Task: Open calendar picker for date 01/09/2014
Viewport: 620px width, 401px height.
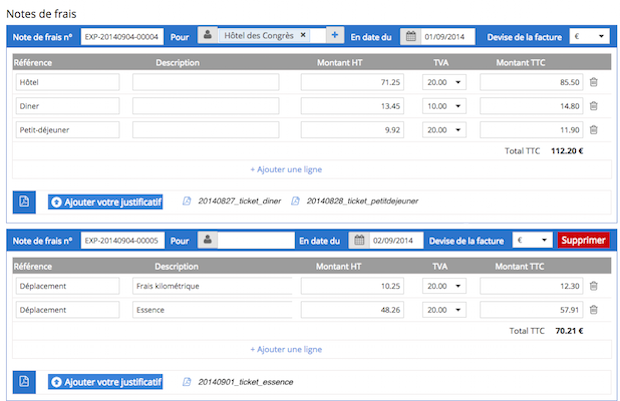Action: pyautogui.click(x=410, y=36)
